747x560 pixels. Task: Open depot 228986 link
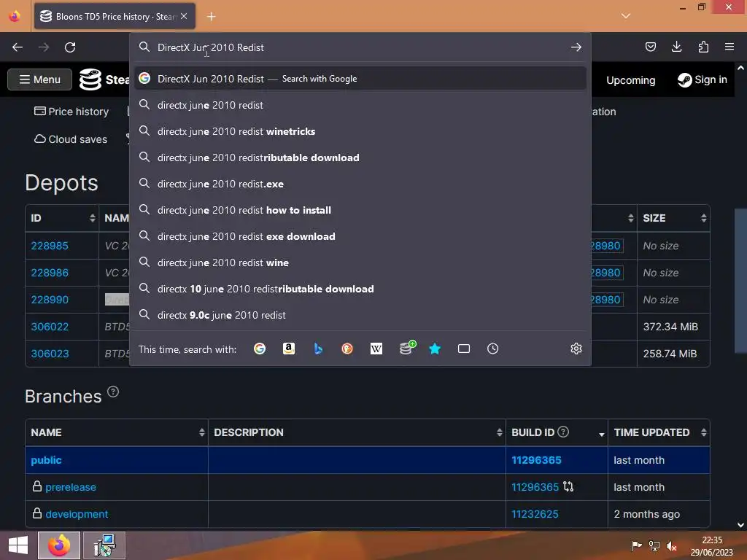click(50, 273)
